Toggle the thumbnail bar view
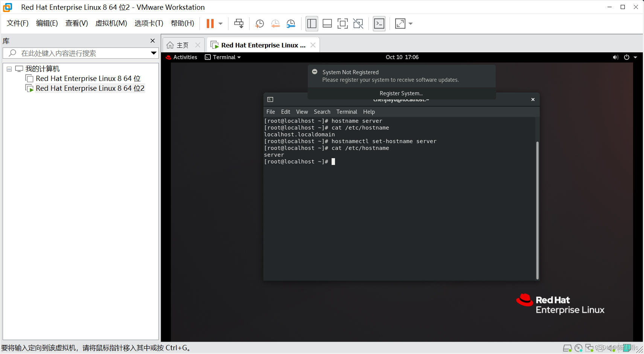This screenshot has height=354, width=644. coord(327,23)
